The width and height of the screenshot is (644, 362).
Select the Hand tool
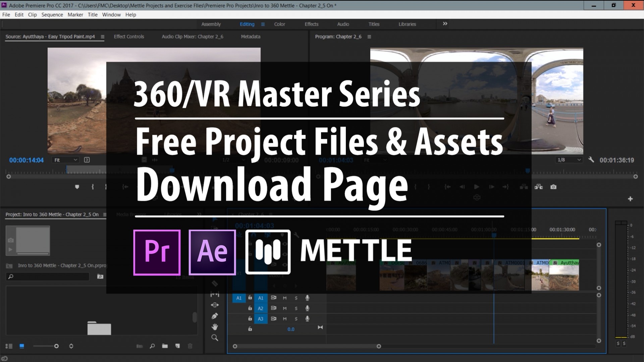point(215,326)
